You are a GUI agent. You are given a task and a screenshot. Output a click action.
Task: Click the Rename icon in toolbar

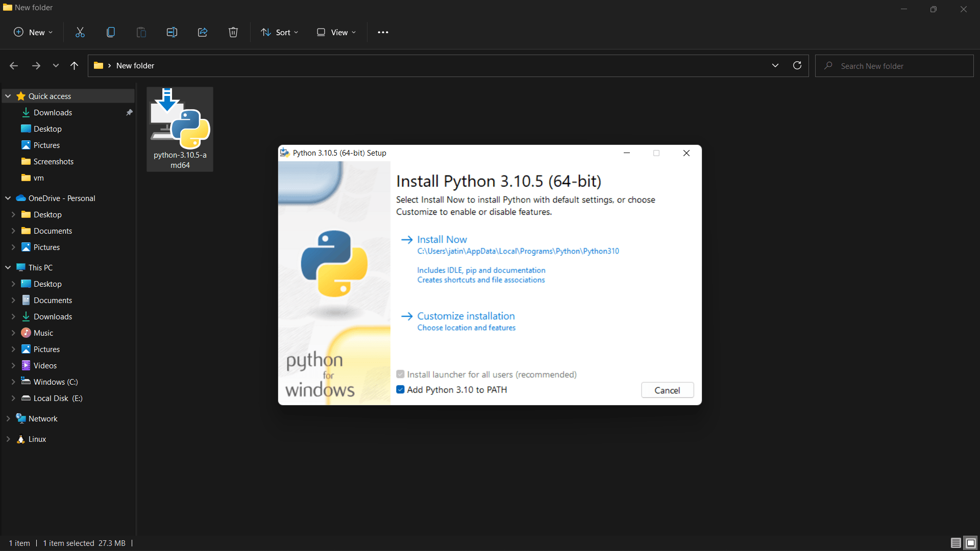(x=172, y=32)
